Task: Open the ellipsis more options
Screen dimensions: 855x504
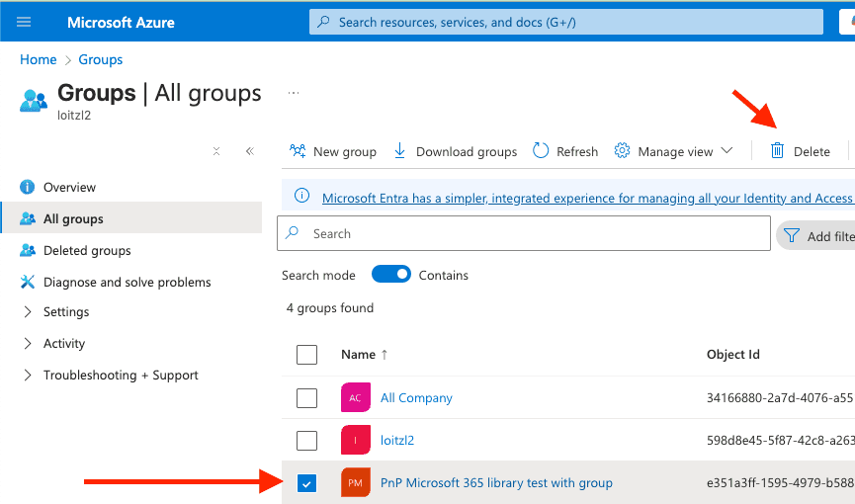Action: click(x=293, y=93)
